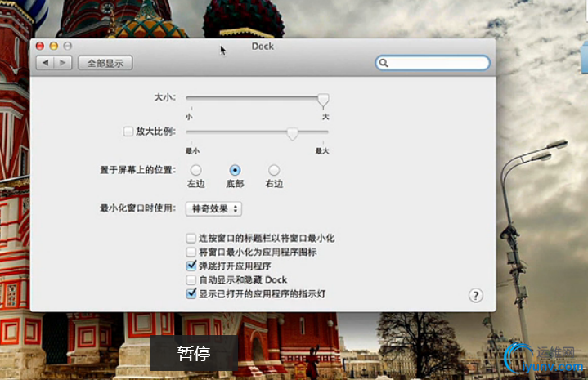Close the Dock preferences window
This screenshot has width=588, height=380.
[x=40, y=46]
